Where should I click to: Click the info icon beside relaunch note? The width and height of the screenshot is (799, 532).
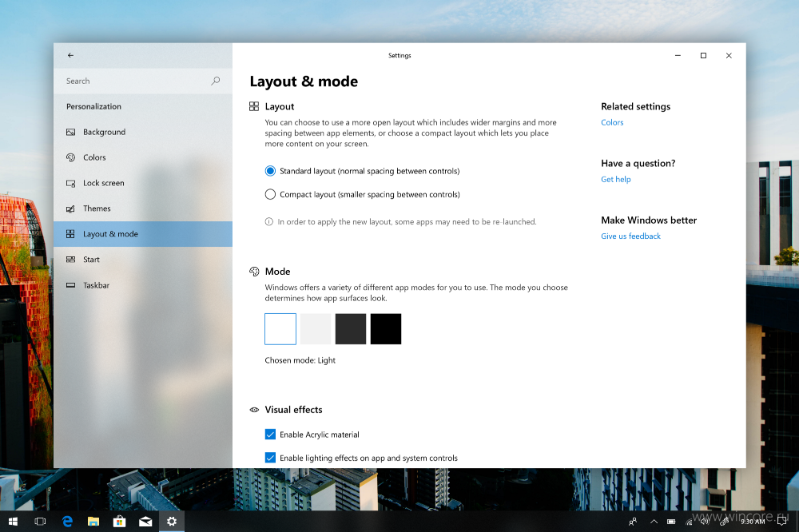point(269,222)
